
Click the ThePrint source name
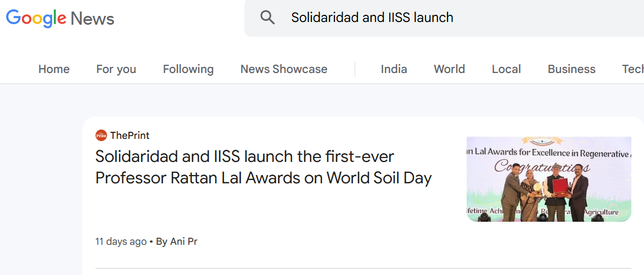(130, 136)
